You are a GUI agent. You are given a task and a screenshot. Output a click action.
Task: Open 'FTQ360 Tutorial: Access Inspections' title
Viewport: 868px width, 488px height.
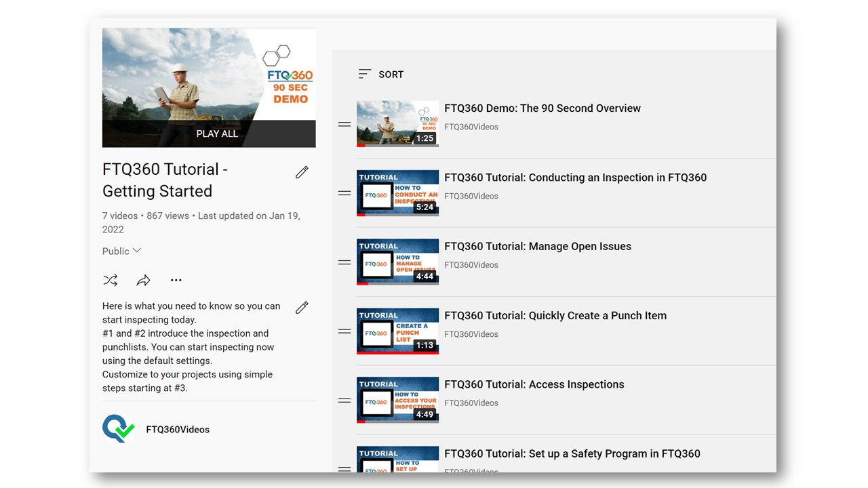coord(534,384)
